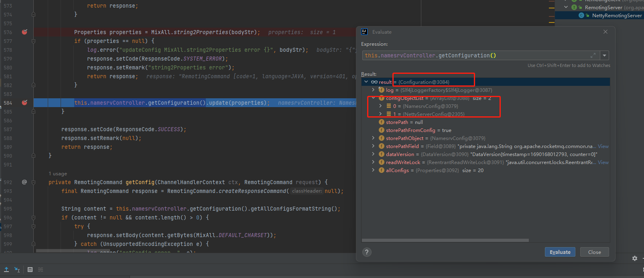Image resolution: width=644 pixels, height=278 pixels.
Task: Click the field icon next to storePath
Action: point(382,122)
